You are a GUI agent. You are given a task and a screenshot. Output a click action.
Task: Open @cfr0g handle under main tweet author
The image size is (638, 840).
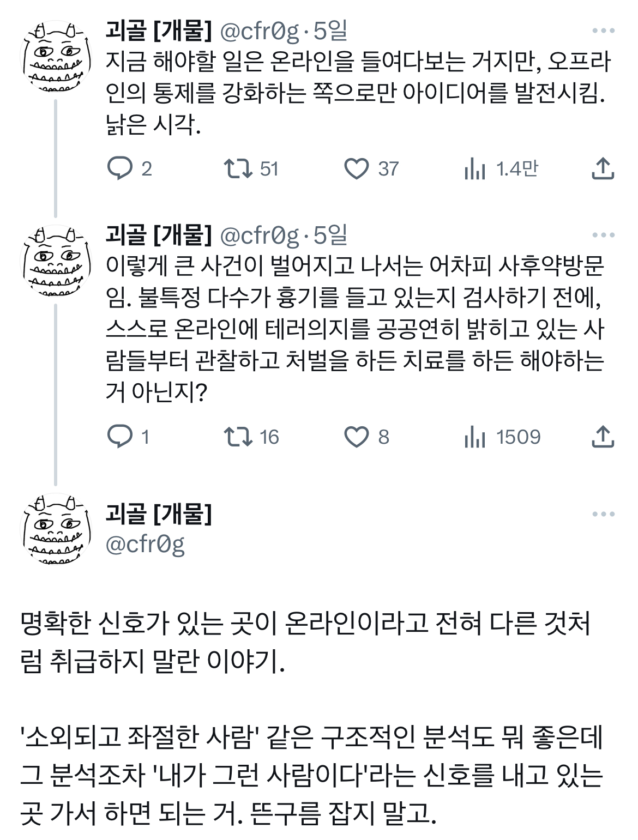145,544
